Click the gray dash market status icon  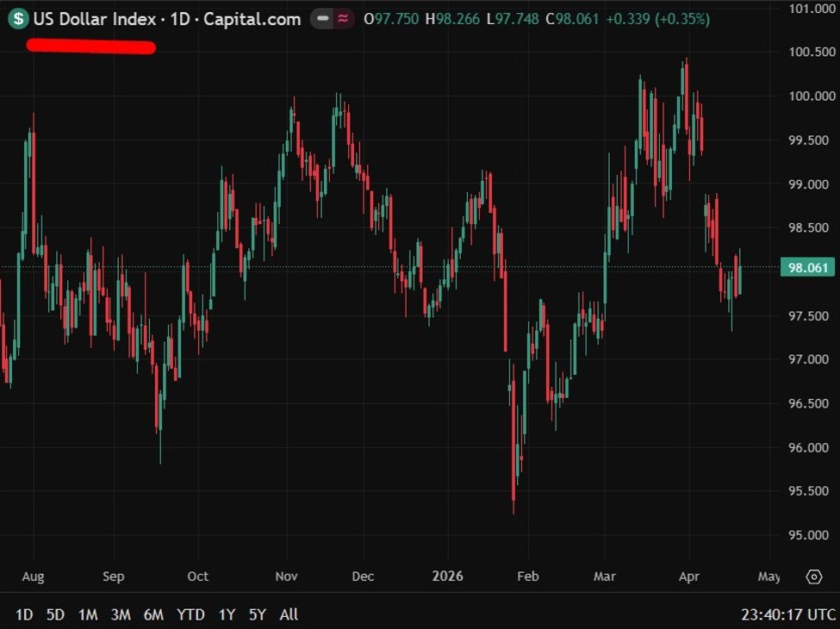click(x=322, y=19)
